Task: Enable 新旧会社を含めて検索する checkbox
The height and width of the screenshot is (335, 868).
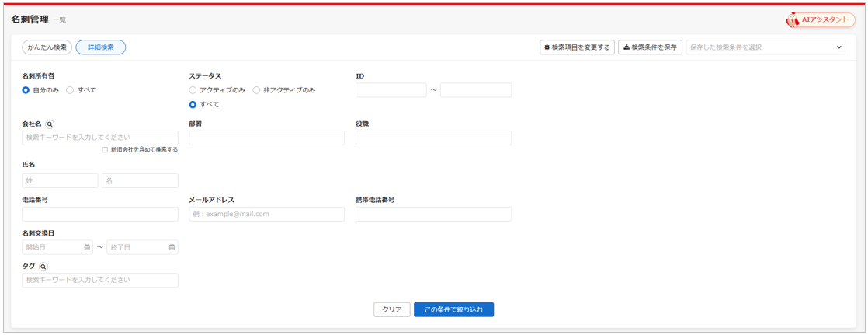Action: (x=106, y=150)
